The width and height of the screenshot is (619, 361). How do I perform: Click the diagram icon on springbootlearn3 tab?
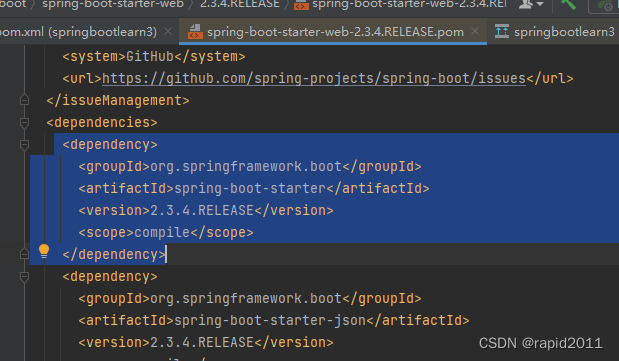coord(502,32)
